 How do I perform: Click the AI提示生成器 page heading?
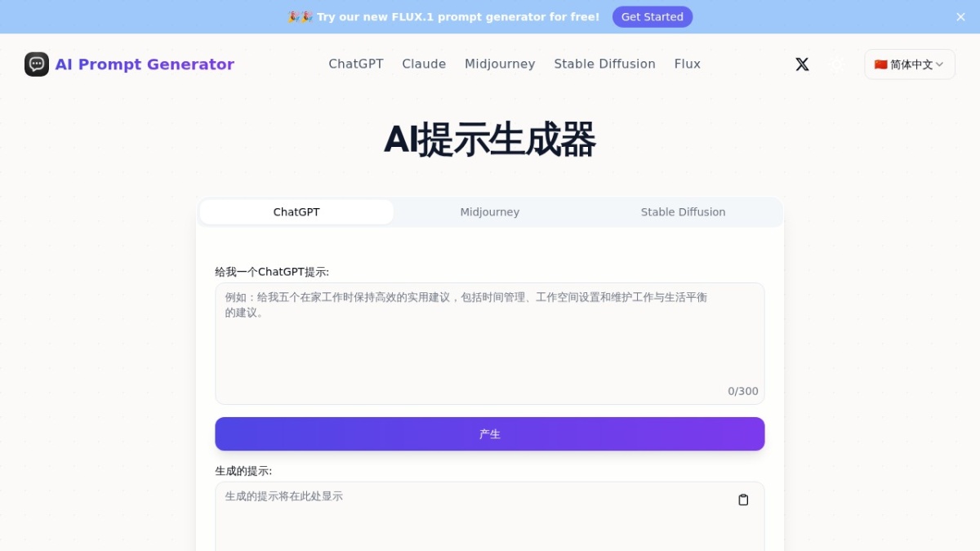[x=490, y=140]
